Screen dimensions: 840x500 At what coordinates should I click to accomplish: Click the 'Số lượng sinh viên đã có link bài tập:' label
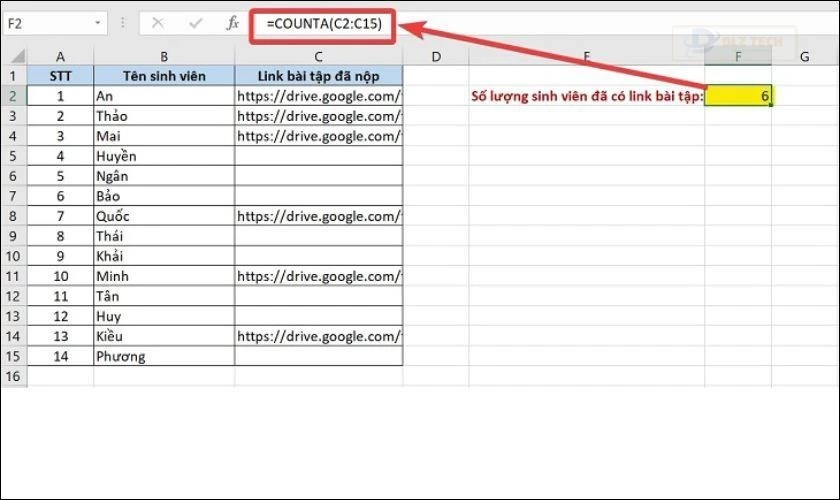[x=587, y=96]
